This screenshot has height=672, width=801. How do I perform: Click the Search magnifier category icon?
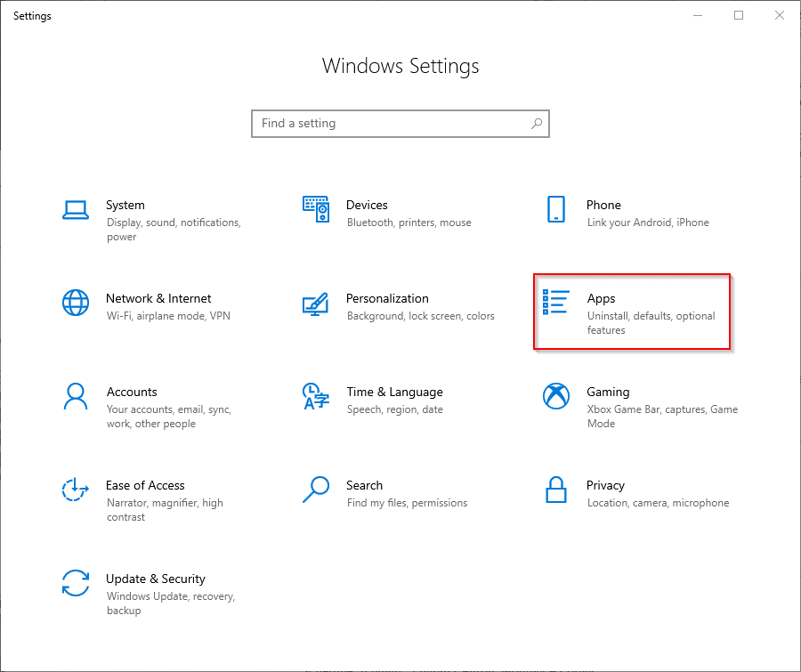coord(316,490)
